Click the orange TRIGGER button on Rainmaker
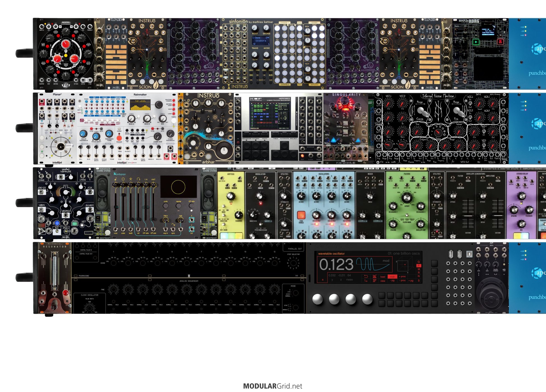Image resolution: width=546 pixels, height=392 pixels. (x=119, y=138)
